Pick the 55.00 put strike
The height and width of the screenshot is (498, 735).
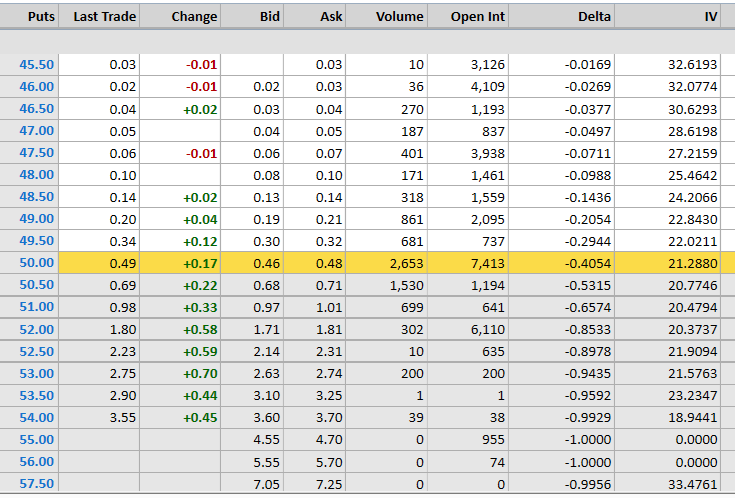click(37, 439)
